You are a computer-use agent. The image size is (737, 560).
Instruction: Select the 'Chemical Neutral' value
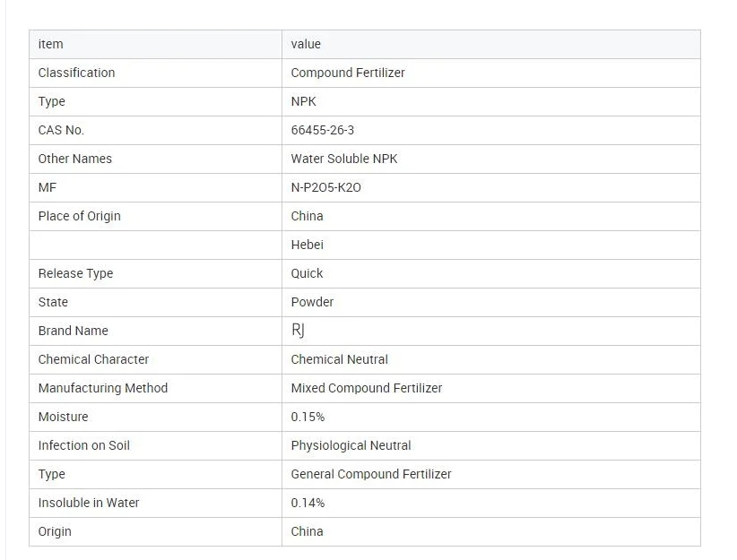click(340, 359)
